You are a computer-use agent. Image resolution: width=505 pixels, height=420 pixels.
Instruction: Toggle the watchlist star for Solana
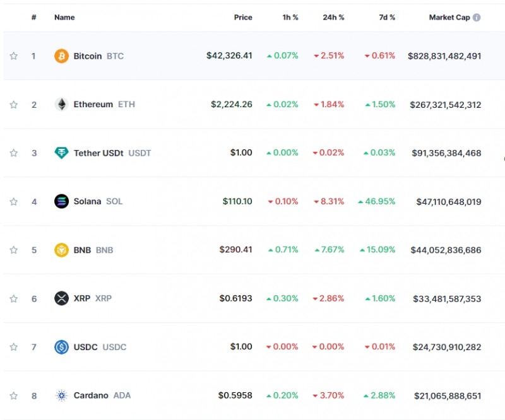[14, 202]
